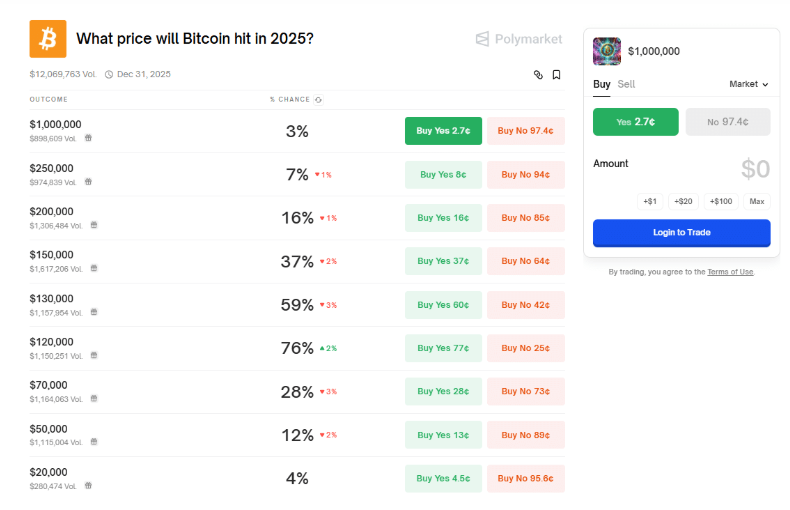
Task: Copy market link via chain icon
Action: tap(538, 75)
